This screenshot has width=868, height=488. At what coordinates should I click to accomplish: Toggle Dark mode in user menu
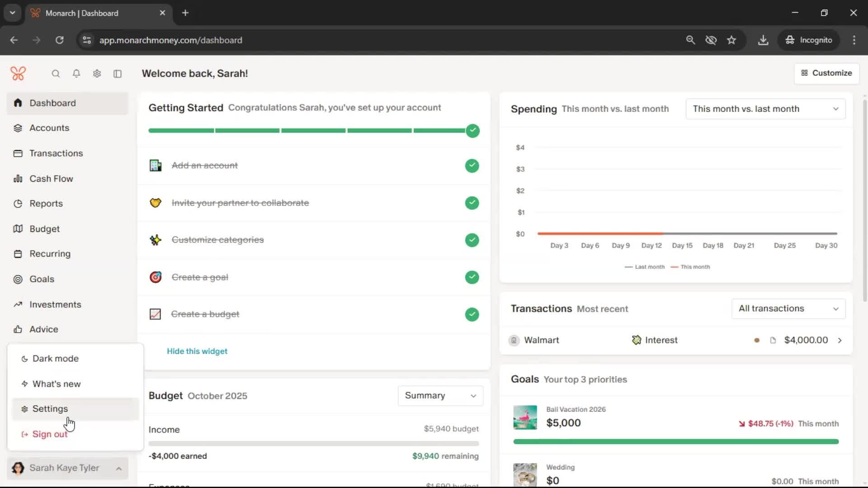(55, 358)
